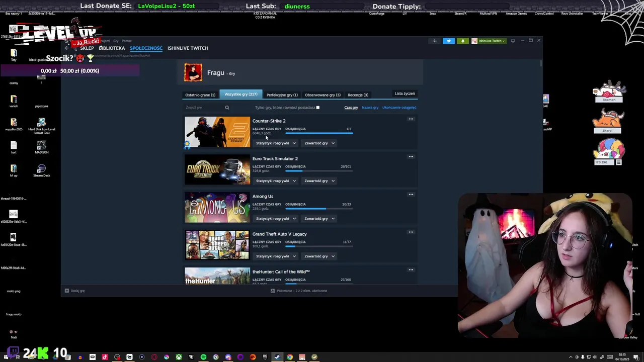Expand Zawartość gry for Counter-Strike 2
644x362 pixels.
pos(319,143)
